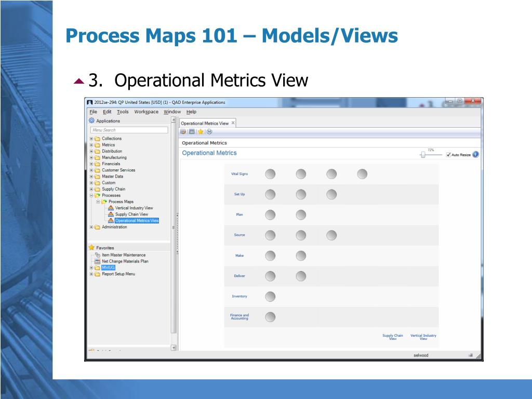This screenshot has width=532, height=399.
Task: Open the Tools menu
Action: click(x=123, y=112)
